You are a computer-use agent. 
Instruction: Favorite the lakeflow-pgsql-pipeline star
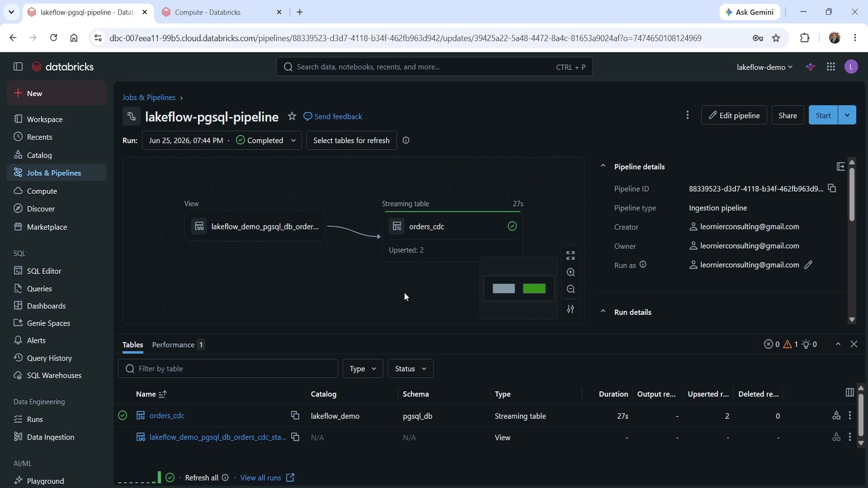coord(292,117)
